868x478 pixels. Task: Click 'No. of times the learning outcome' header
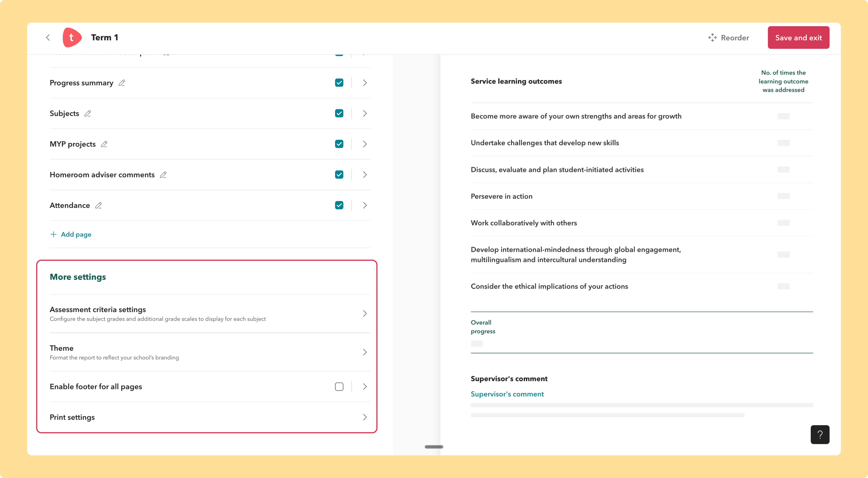click(x=783, y=81)
